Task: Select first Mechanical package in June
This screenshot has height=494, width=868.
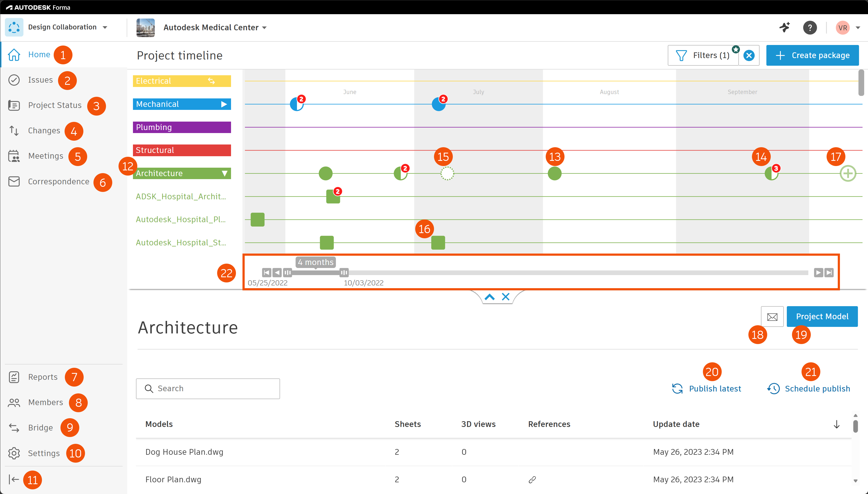Action: pyautogui.click(x=297, y=104)
